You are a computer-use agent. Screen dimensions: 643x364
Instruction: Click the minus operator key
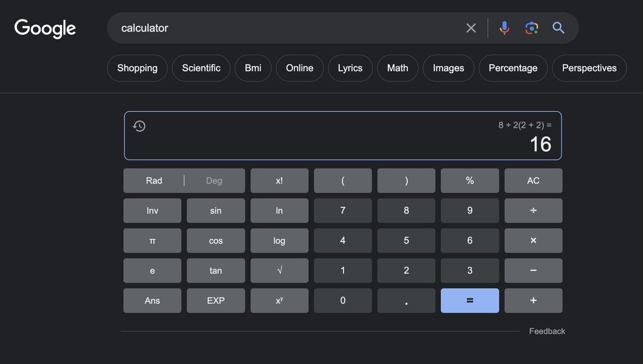point(533,271)
